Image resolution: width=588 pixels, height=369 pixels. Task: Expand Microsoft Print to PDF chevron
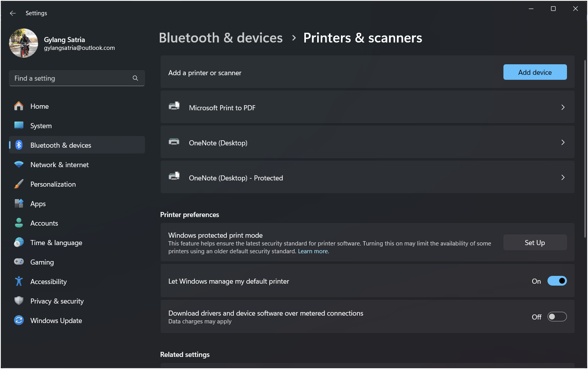click(563, 107)
